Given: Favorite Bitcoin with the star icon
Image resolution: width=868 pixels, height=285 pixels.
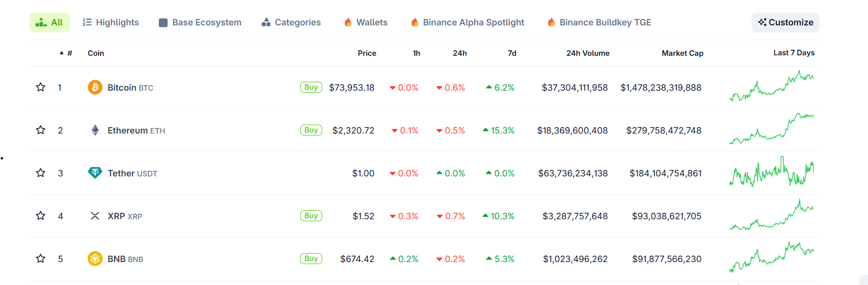Looking at the screenshot, I should 41,87.
